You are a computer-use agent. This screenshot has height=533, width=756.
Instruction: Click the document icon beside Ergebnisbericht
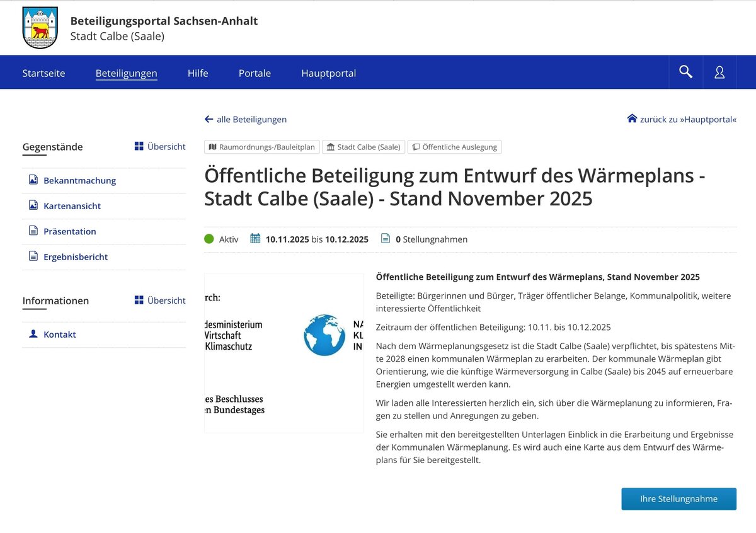click(x=33, y=256)
